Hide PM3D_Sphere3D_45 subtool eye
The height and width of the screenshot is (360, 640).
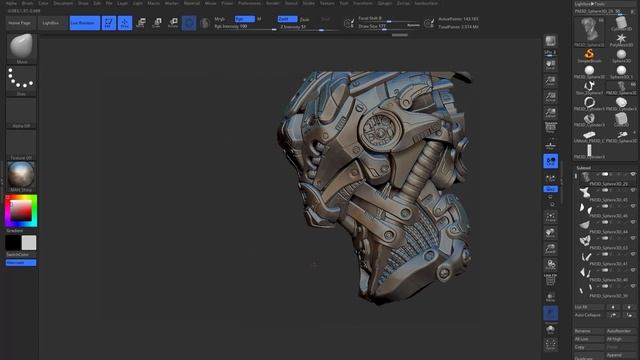point(633,190)
